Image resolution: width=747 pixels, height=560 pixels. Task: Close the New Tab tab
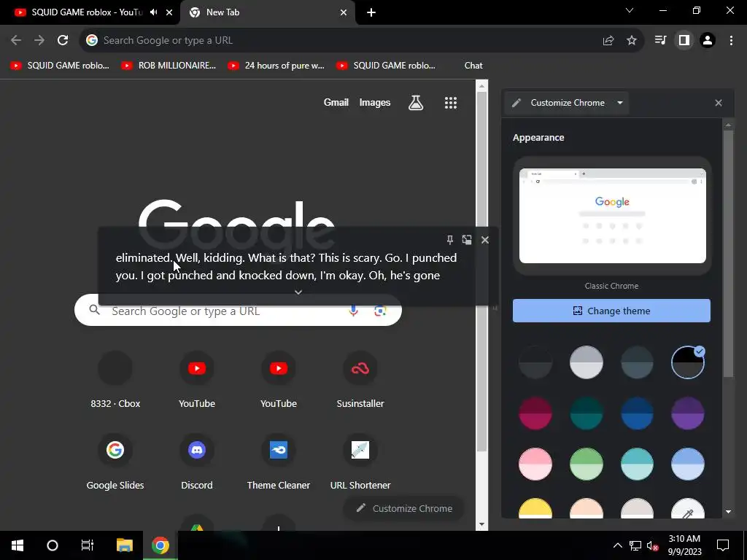(x=344, y=12)
